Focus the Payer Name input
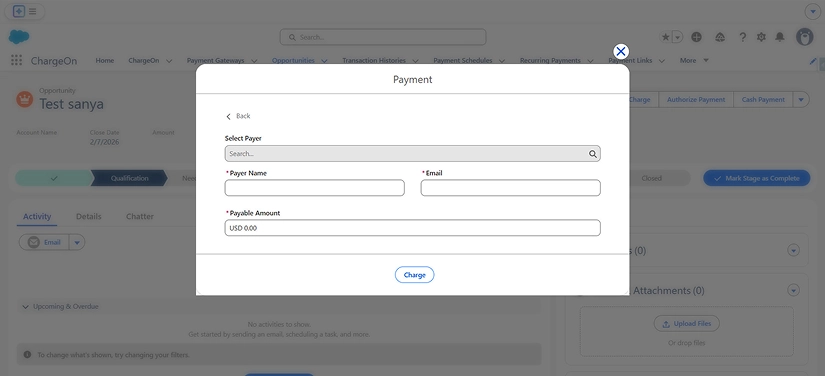825x376 pixels. pos(315,188)
